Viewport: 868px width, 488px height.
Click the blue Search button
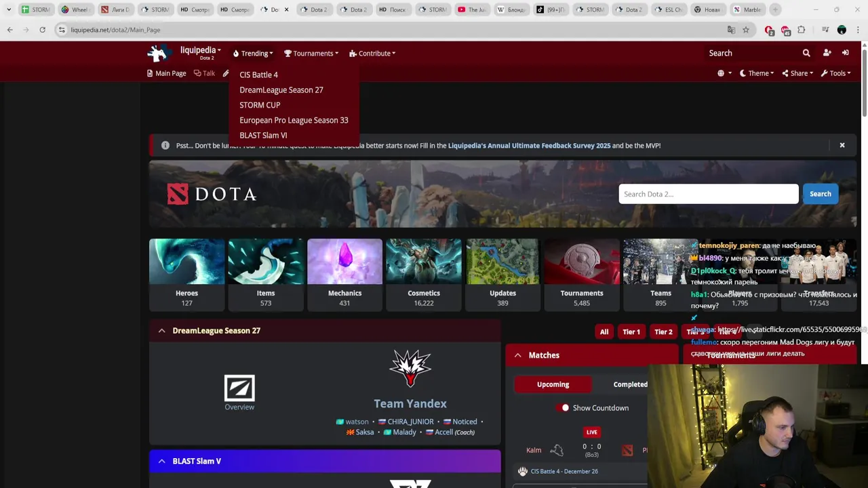coord(820,194)
